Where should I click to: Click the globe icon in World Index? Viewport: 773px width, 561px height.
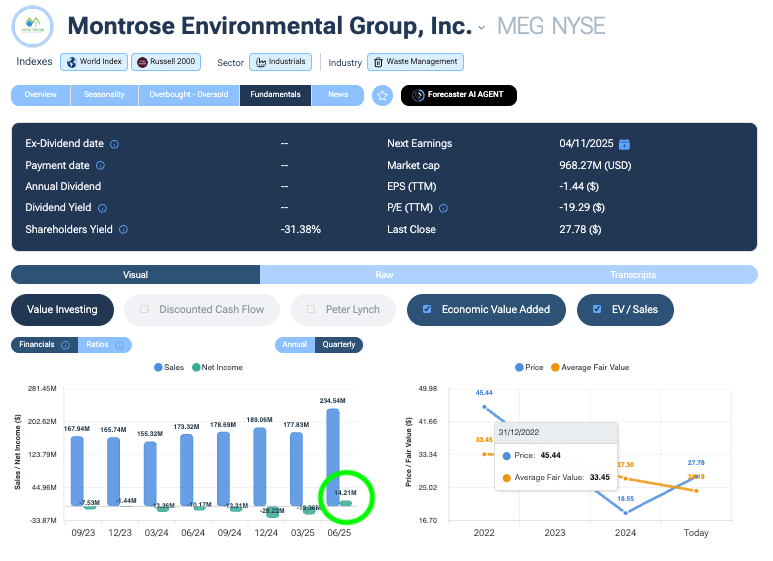72,62
